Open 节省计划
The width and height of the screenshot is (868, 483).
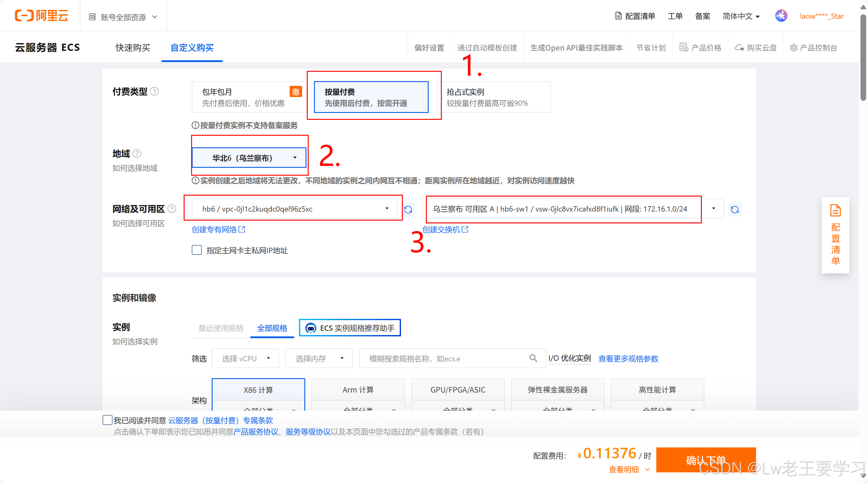pyautogui.click(x=651, y=47)
